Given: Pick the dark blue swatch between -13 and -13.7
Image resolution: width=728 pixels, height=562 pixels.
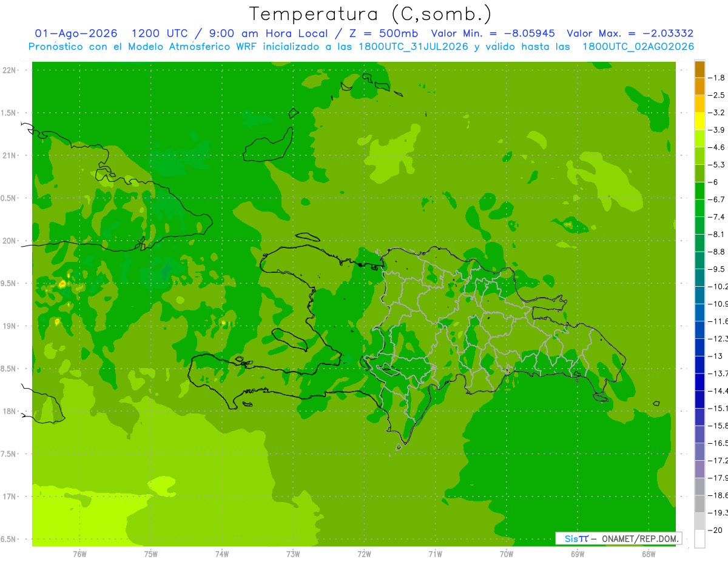Looking at the screenshot, I should pos(699,364).
